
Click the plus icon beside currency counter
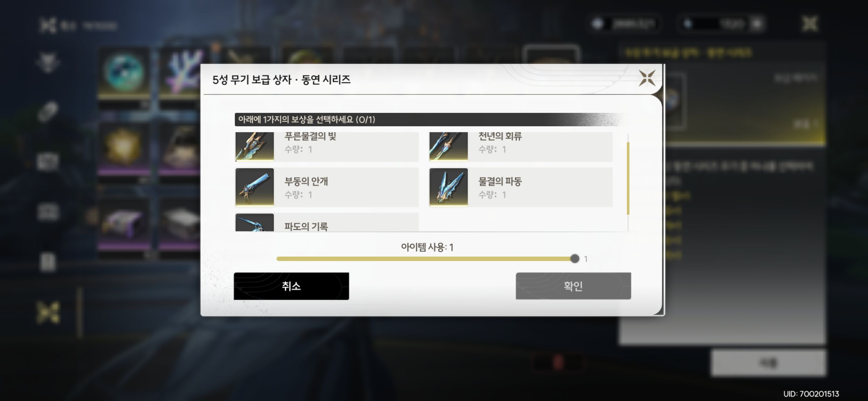(x=757, y=24)
